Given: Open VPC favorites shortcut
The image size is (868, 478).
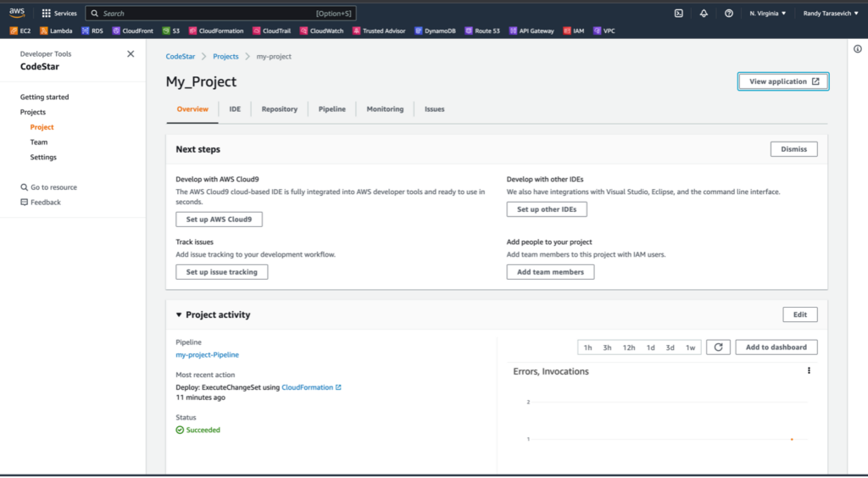Looking at the screenshot, I should point(604,31).
